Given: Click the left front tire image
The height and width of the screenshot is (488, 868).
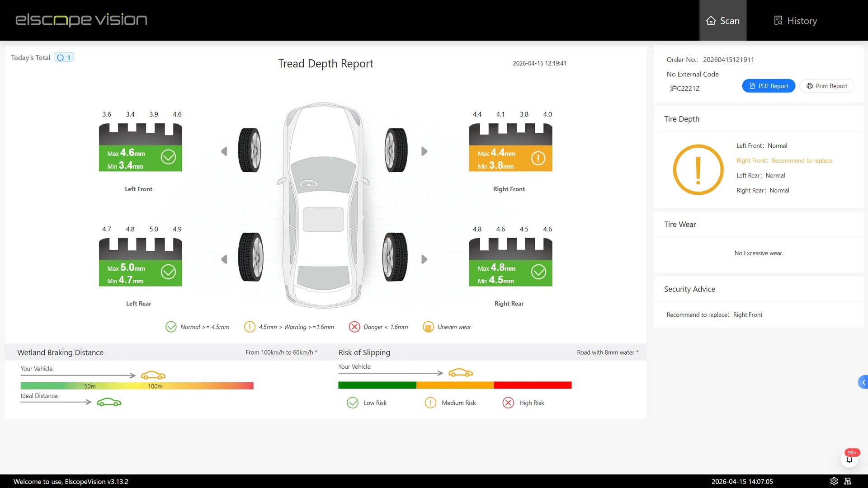Looking at the screenshot, I should (250, 150).
